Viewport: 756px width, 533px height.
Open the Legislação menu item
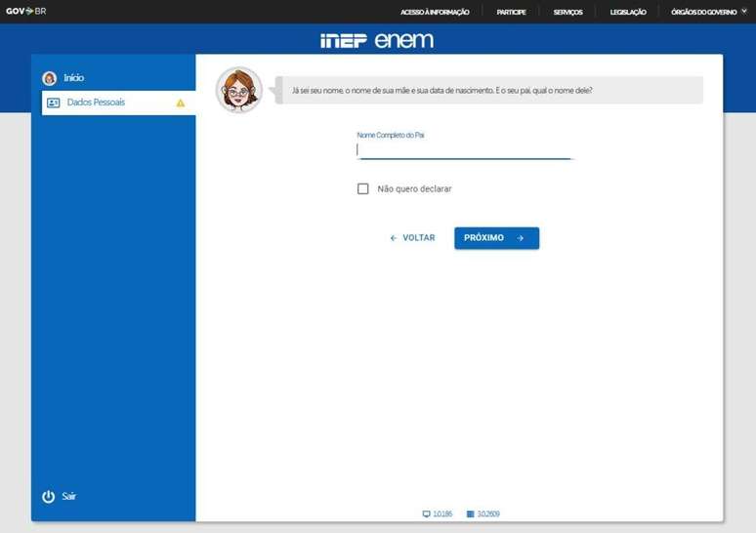pyautogui.click(x=628, y=12)
